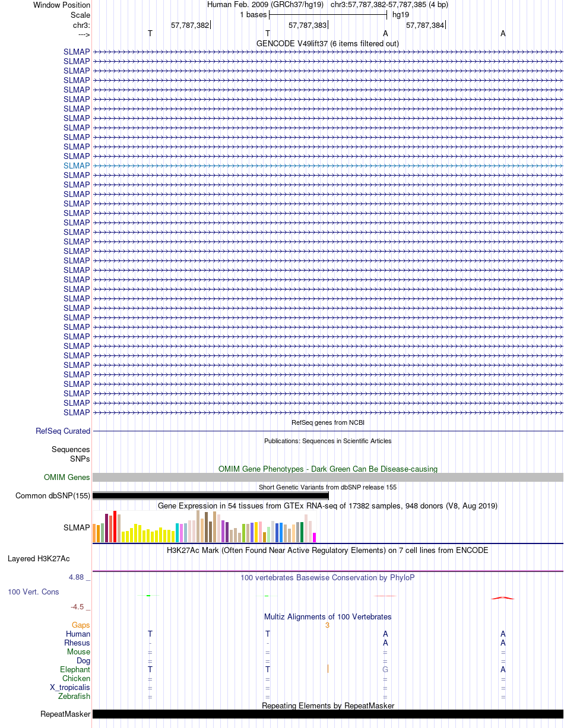
Task: Click the Dog species label
Action: pyautogui.click(x=83, y=660)
